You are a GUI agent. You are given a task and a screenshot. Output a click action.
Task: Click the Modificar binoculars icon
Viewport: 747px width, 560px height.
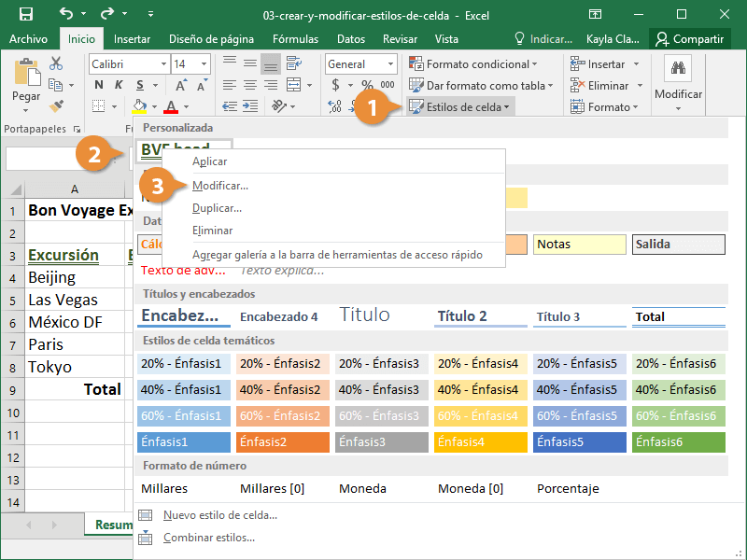678,69
